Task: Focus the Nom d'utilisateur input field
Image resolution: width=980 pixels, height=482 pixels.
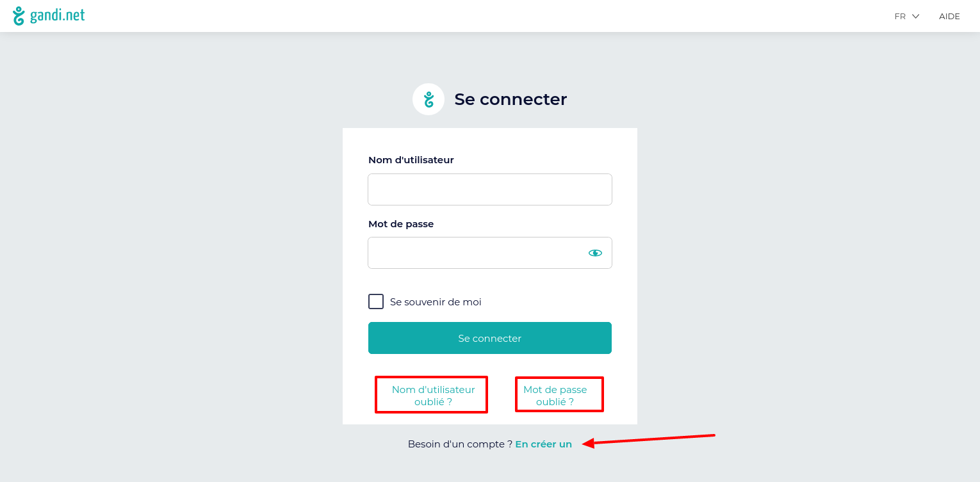Action: point(489,189)
